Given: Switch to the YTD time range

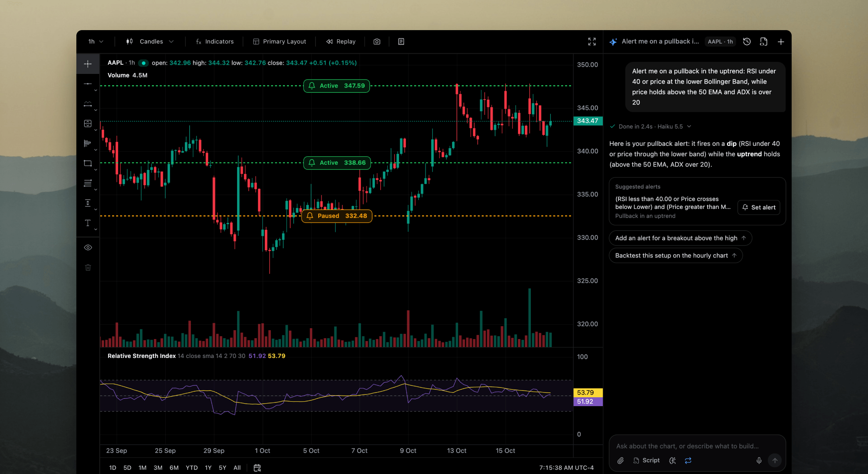Looking at the screenshot, I should click(192, 468).
